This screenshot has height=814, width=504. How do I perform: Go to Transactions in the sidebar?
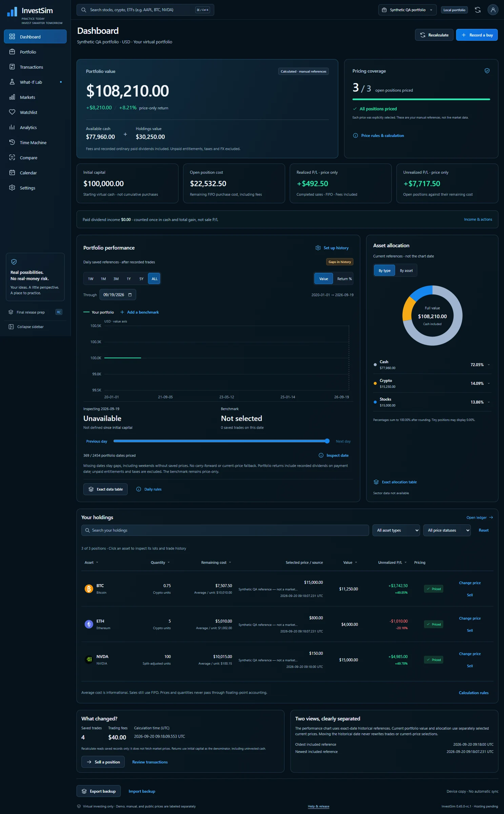35,67
